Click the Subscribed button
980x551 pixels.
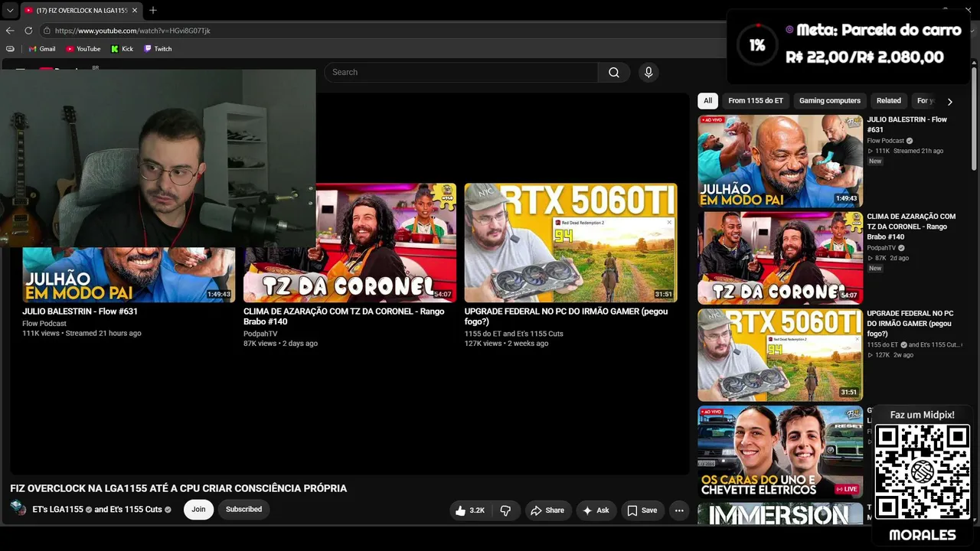[x=243, y=510]
